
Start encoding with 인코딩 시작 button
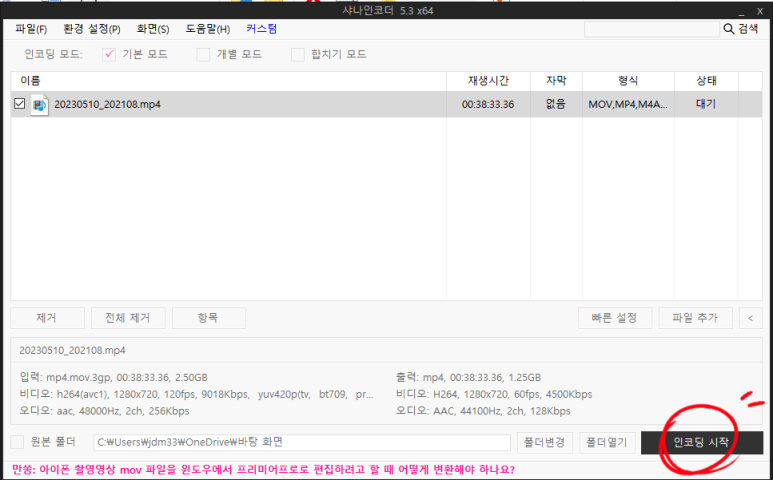[x=702, y=443]
